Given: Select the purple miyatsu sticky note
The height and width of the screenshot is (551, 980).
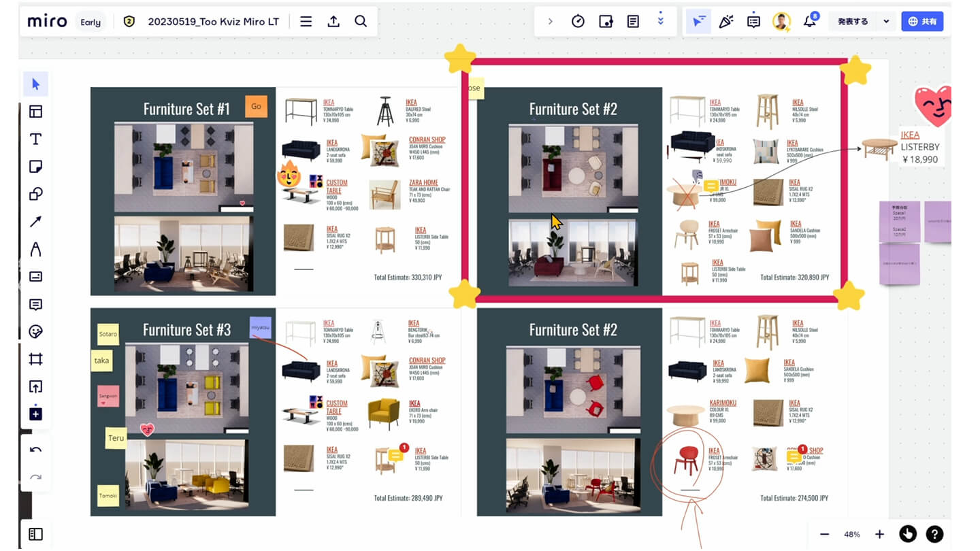Looking at the screenshot, I should pos(261,327).
